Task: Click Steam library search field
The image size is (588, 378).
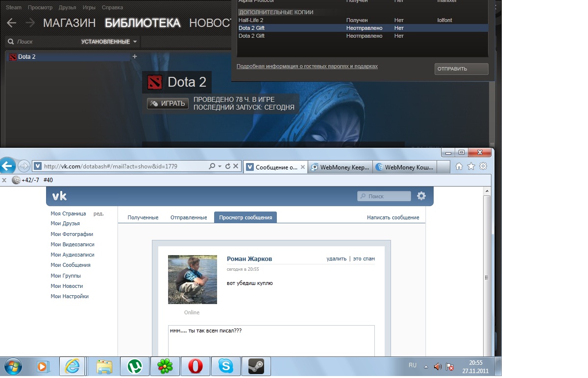Action: tap(42, 42)
